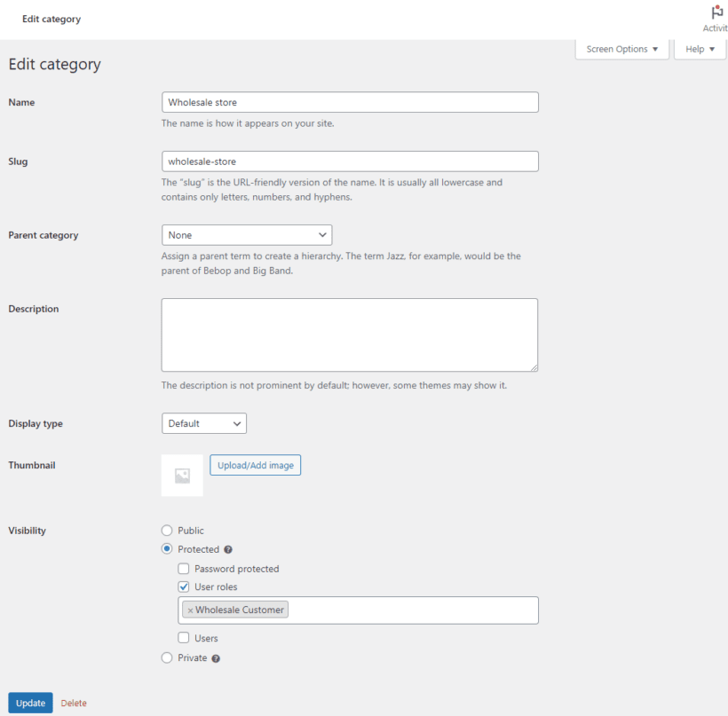728x716 pixels.
Task: Select the Public visibility option
Action: click(166, 530)
